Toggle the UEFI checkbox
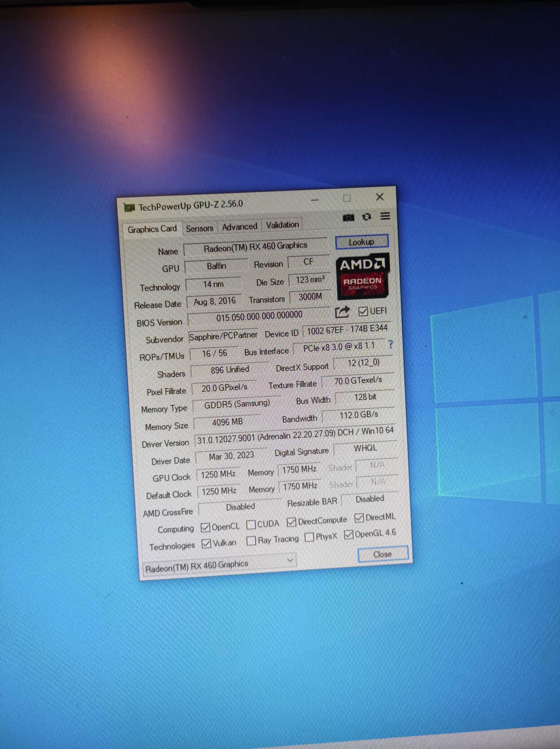Screen dimensions: 560x749 tap(363, 311)
